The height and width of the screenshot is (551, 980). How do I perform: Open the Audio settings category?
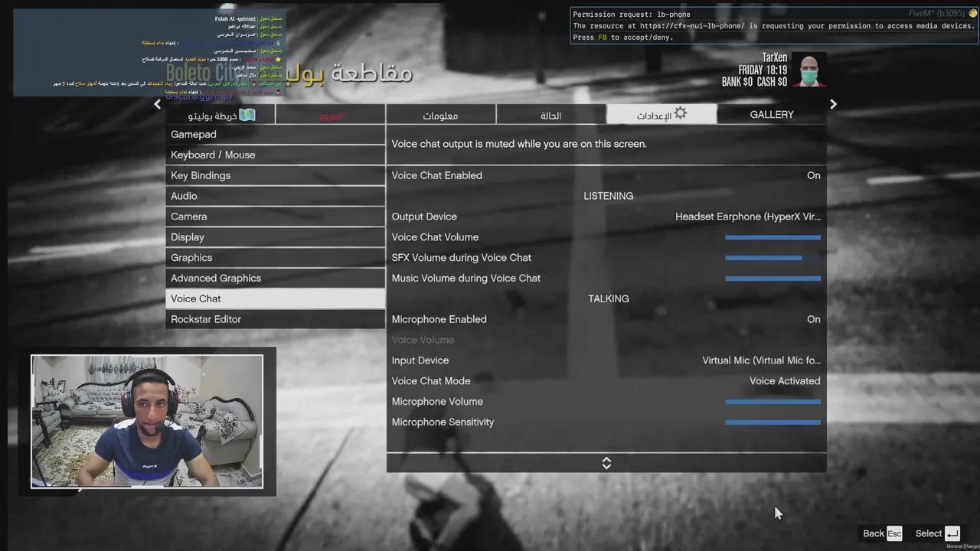(x=275, y=196)
